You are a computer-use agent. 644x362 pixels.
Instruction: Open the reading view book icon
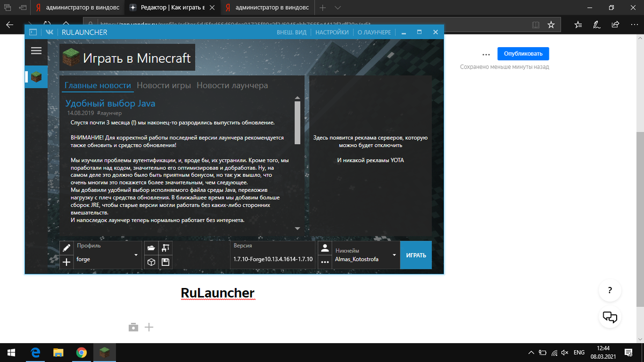pos(535,25)
